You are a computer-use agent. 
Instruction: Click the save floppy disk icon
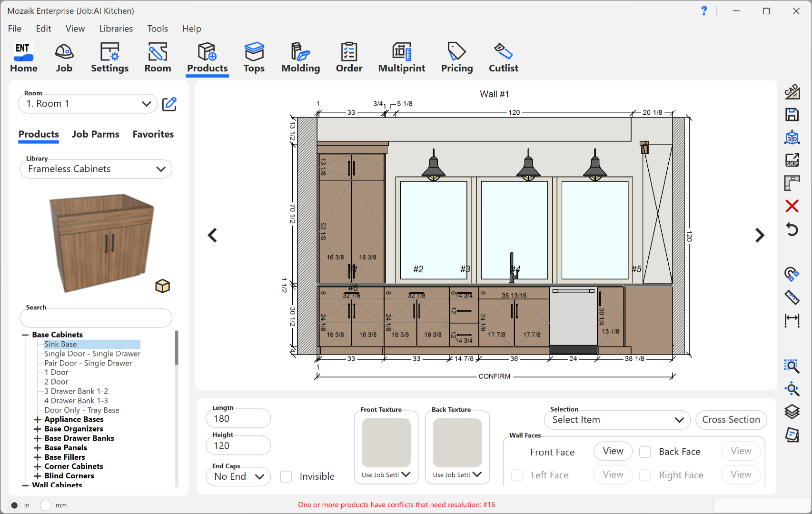[x=792, y=115]
